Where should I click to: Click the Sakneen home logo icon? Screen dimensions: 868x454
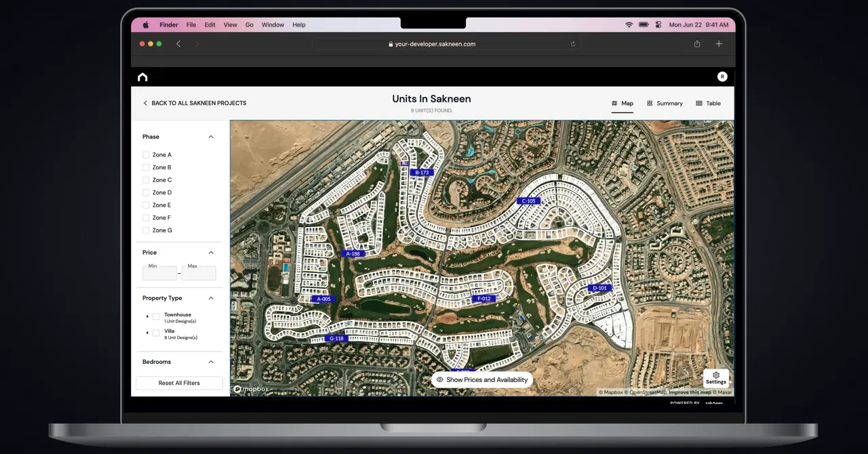tap(142, 77)
